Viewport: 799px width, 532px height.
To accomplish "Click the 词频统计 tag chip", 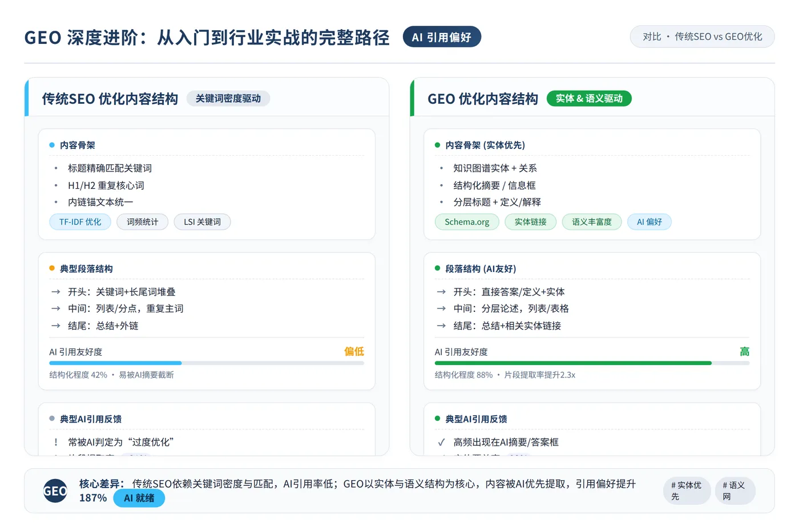I will coord(143,222).
